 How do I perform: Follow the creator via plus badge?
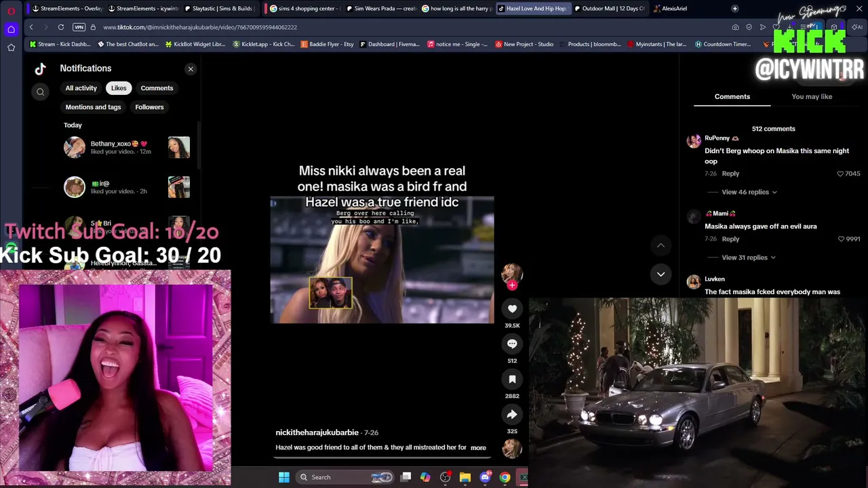512,285
